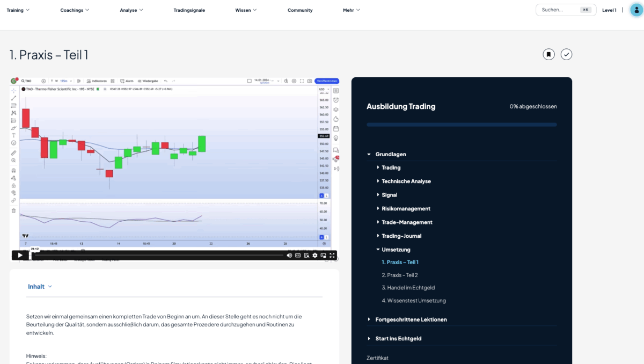
Task: Play the lesson video
Action: click(20, 256)
